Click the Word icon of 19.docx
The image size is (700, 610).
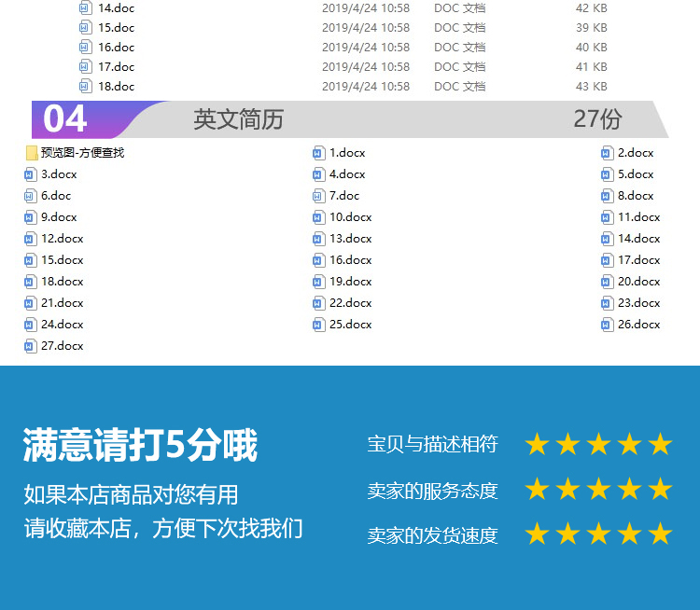[318, 282]
